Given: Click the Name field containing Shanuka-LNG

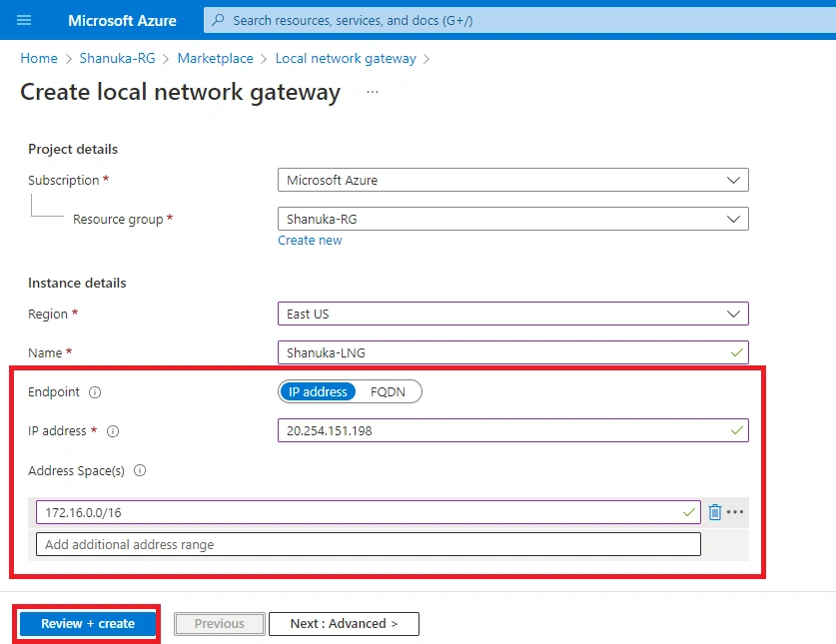Looking at the screenshot, I should point(513,352).
